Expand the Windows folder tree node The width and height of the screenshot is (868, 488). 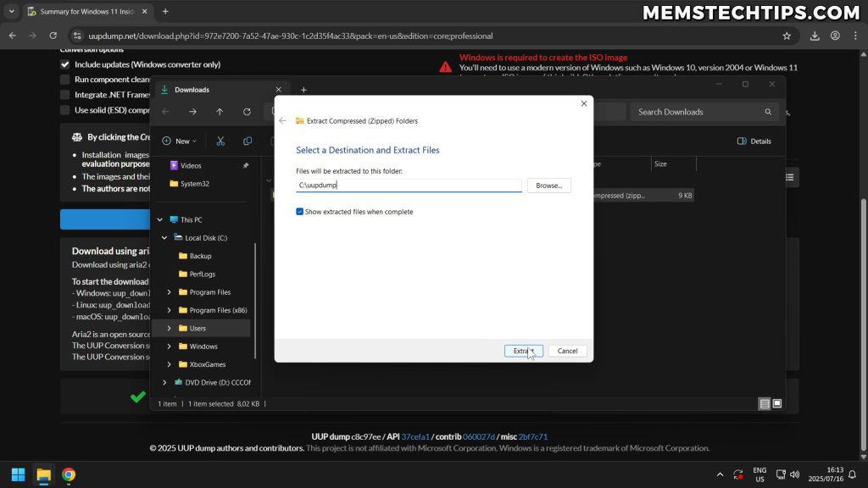(x=169, y=347)
